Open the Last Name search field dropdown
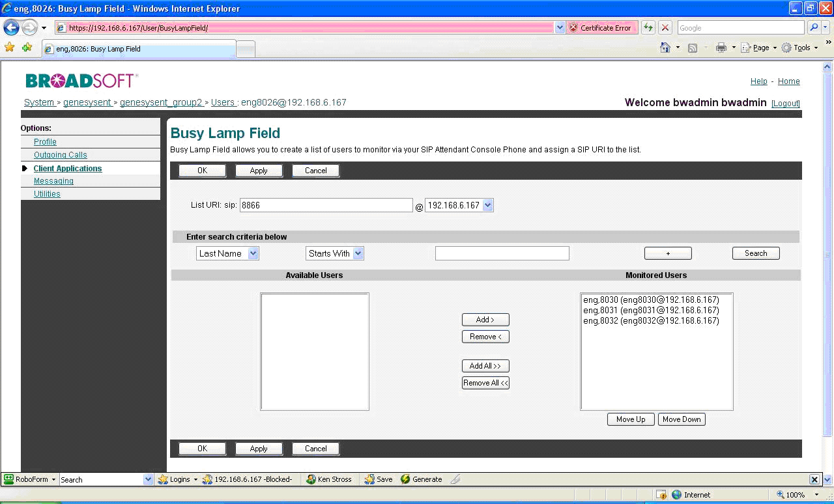834x504 pixels. tap(253, 253)
